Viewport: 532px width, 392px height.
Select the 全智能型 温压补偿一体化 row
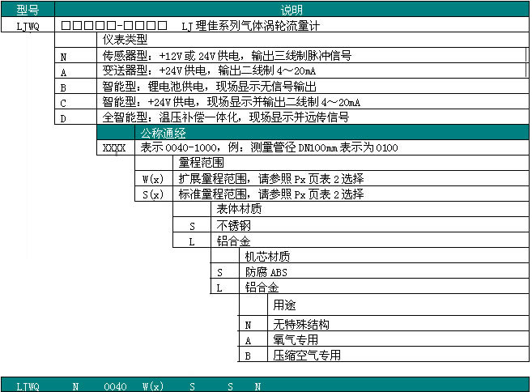(x=226, y=117)
